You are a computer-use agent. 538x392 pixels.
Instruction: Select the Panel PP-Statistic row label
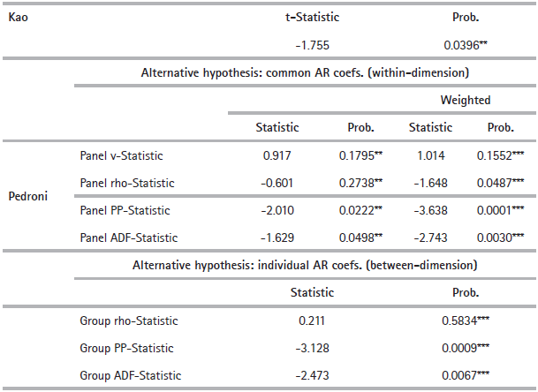tap(125, 211)
